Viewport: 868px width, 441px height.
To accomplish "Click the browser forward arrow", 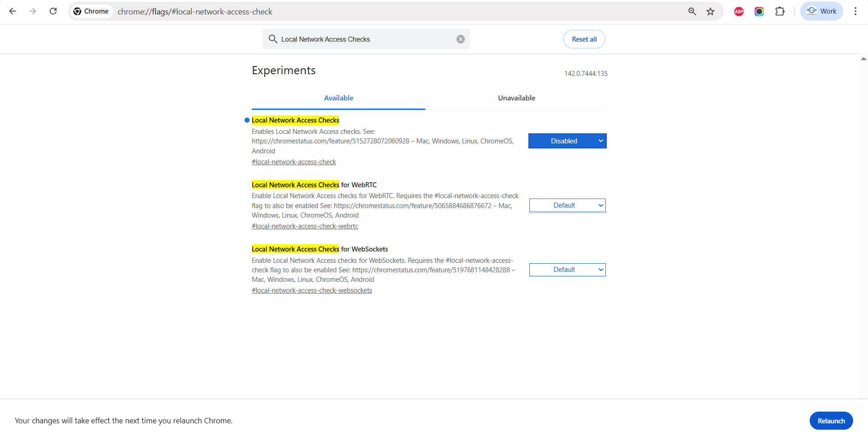I will 33,11.
